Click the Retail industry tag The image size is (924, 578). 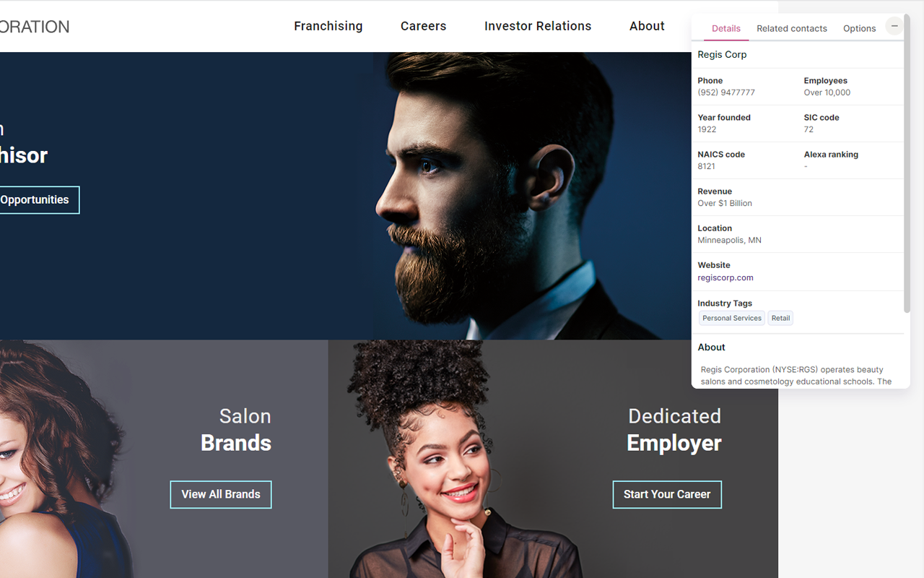780,318
